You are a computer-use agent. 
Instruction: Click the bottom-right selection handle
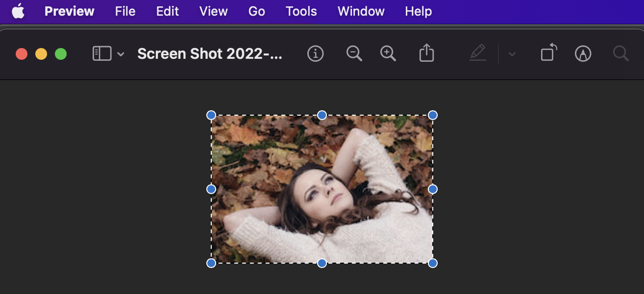point(433,263)
